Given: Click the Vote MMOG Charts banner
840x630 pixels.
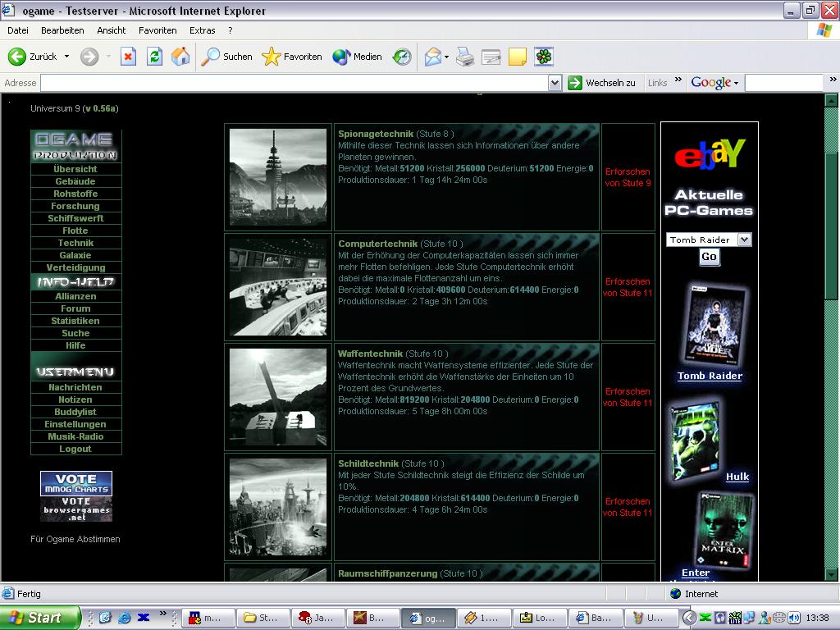Looking at the screenshot, I should pos(76,483).
